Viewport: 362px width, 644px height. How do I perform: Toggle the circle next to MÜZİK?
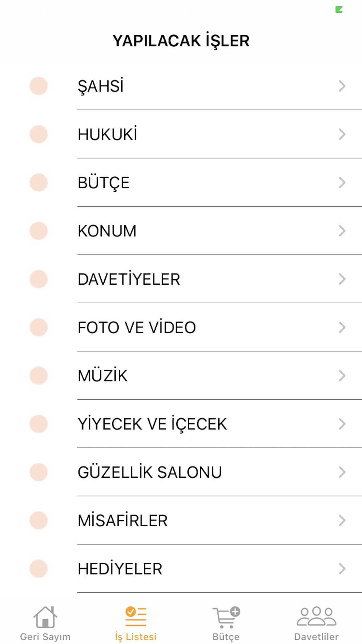tap(39, 376)
